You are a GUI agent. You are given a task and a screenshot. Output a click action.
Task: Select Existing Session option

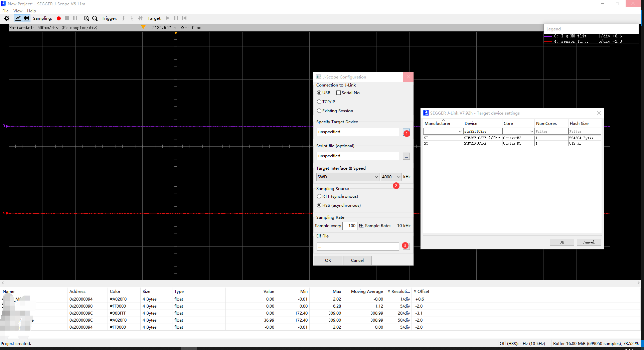pos(319,111)
